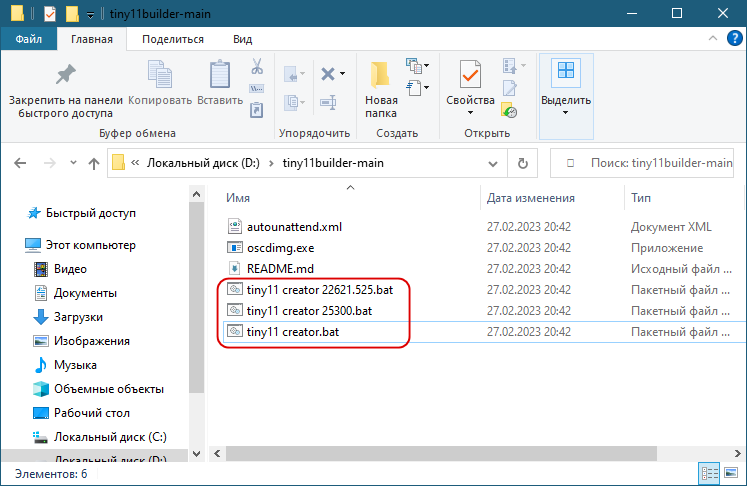Click the Delete X icon
The image size is (747, 486).
(328, 74)
